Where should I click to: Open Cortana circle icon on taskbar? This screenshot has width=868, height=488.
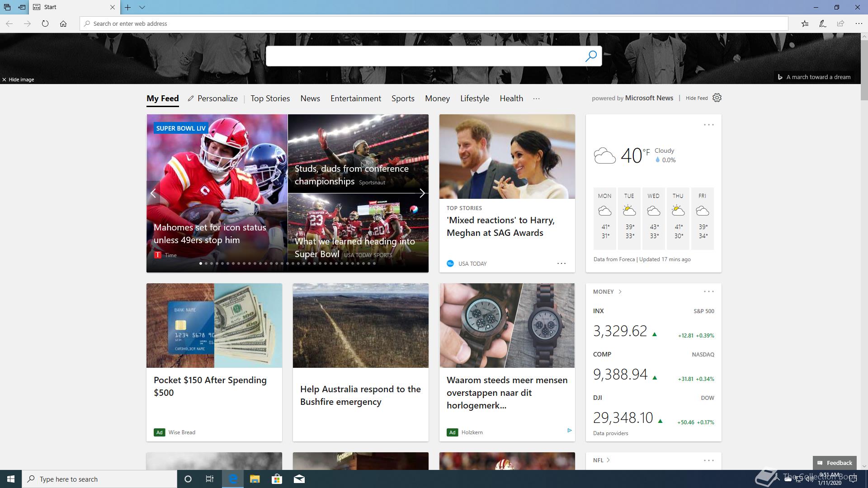[188, 479]
